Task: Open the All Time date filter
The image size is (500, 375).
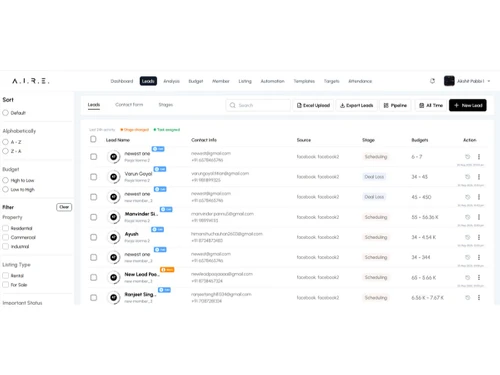Action: (431, 105)
